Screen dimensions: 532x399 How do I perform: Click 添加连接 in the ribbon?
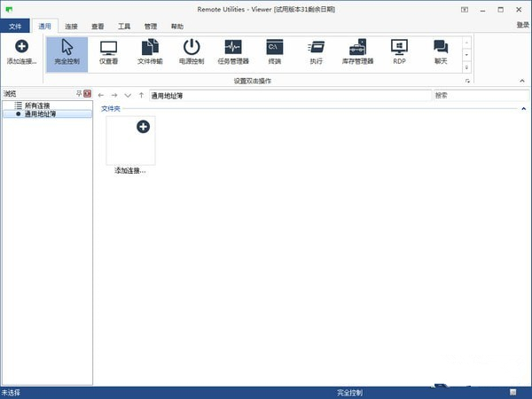(21, 52)
